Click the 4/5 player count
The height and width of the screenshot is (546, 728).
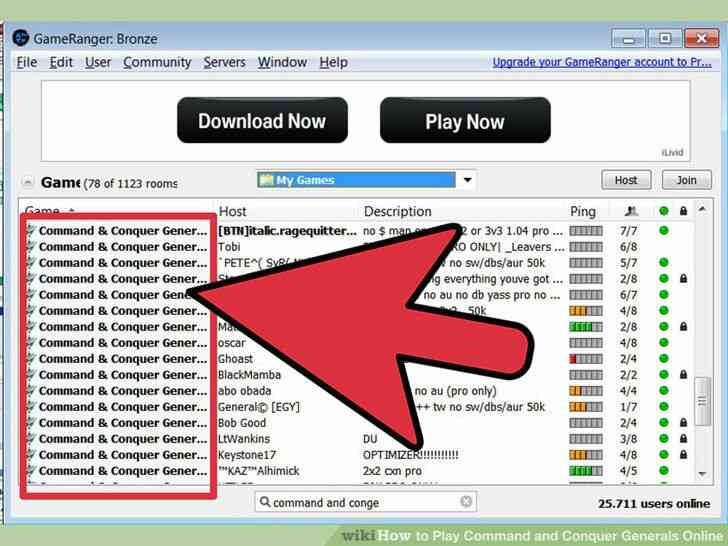point(629,471)
